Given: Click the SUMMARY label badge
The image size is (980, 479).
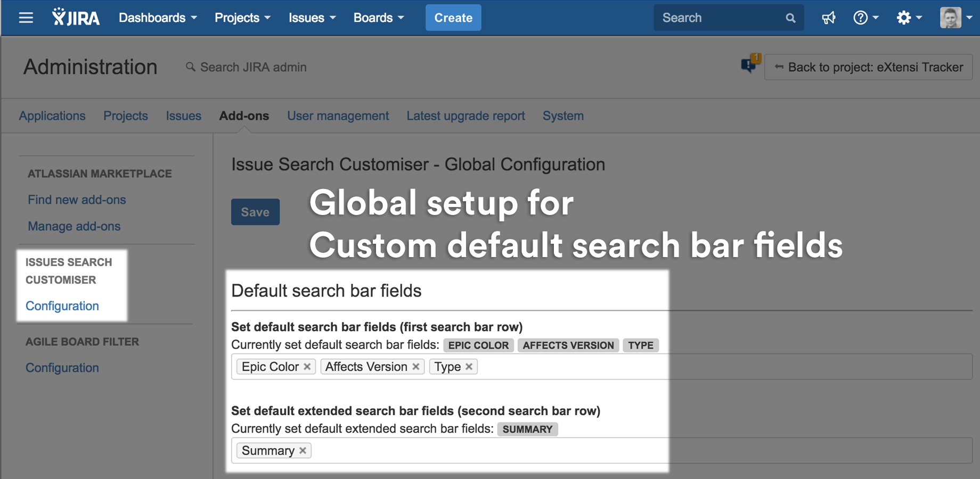Looking at the screenshot, I should 527,430.
